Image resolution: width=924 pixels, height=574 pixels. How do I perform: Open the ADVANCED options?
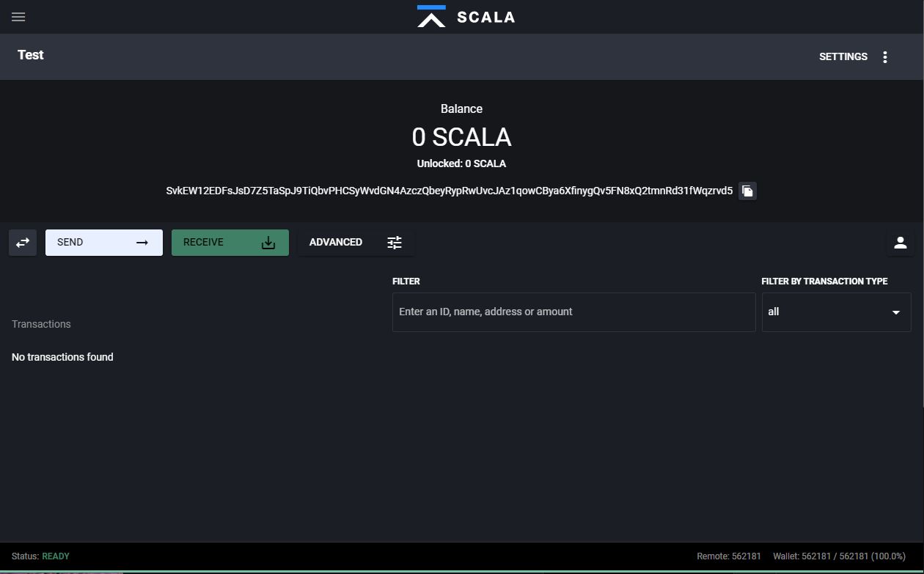(x=356, y=243)
